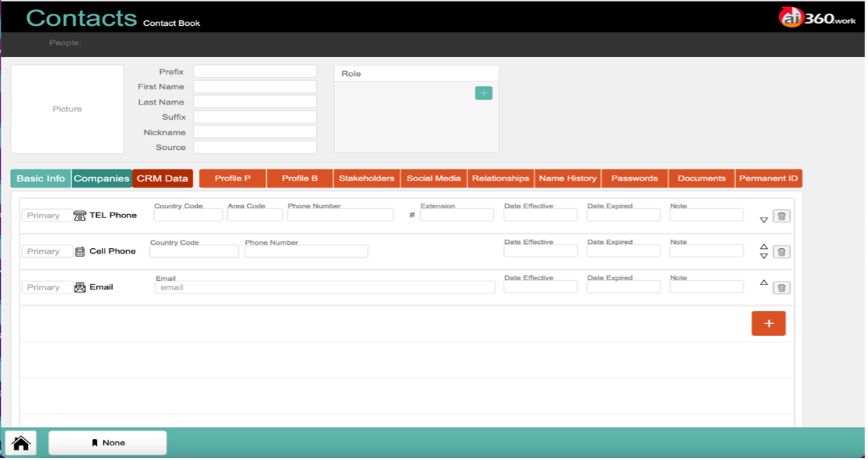Viewport: 868px width, 460px height.
Task: Add a new role with green plus
Action: click(x=483, y=93)
